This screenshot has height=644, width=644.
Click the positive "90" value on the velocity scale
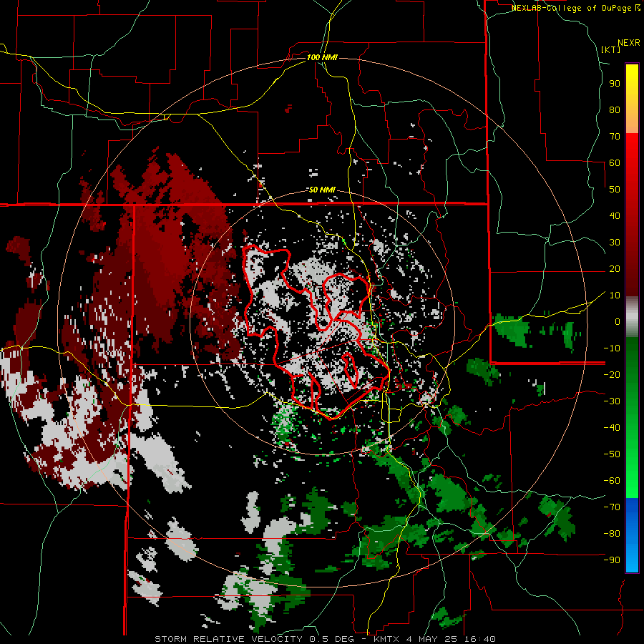point(615,84)
